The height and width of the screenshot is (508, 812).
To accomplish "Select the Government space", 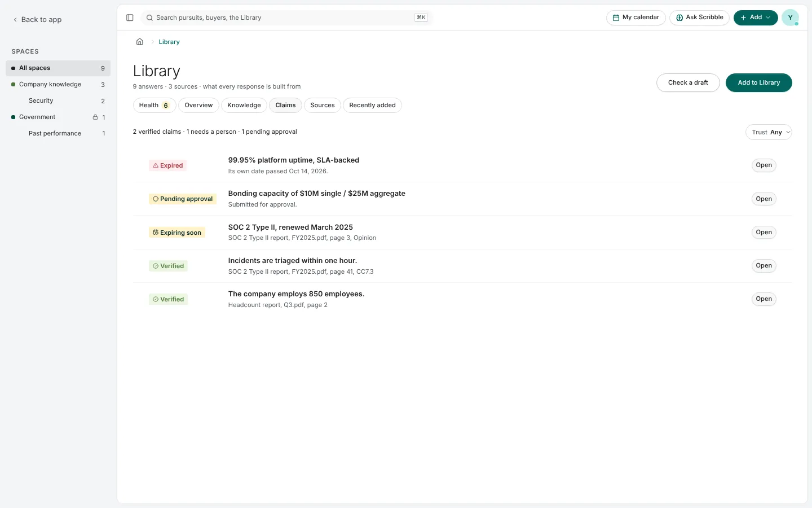I will click(58, 117).
